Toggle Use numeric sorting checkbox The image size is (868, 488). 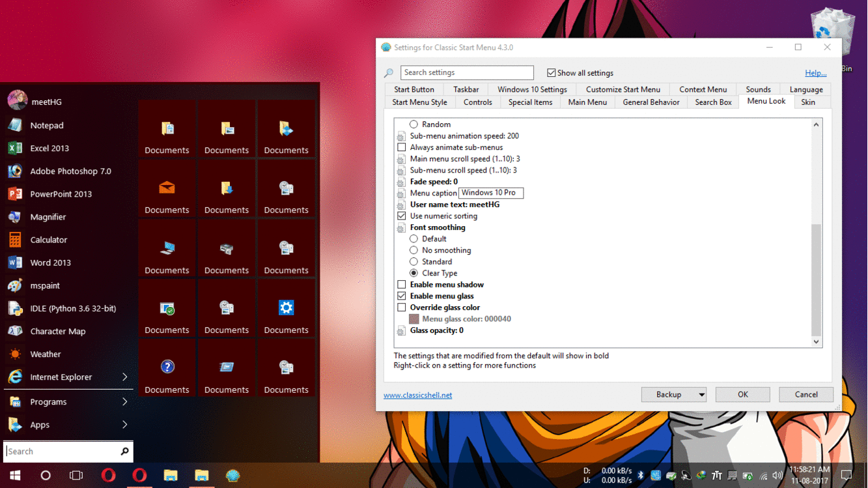[x=402, y=216]
